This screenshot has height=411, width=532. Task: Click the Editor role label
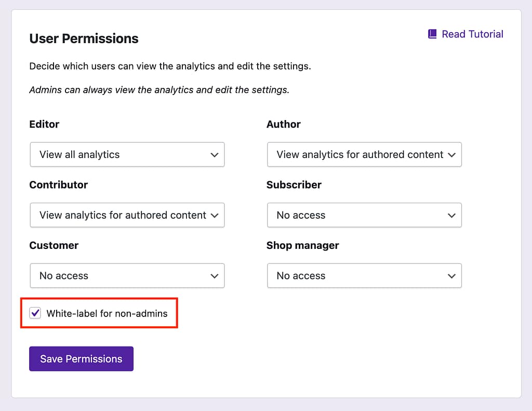[44, 124]
